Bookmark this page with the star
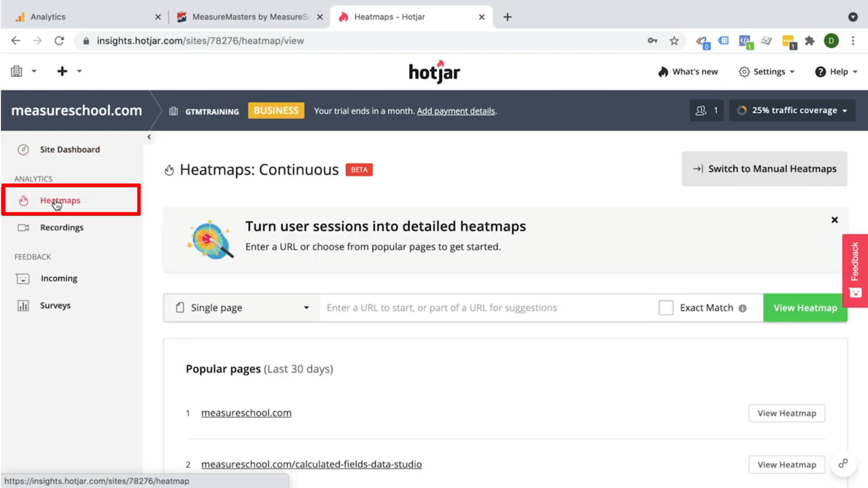 pos(674,41)
